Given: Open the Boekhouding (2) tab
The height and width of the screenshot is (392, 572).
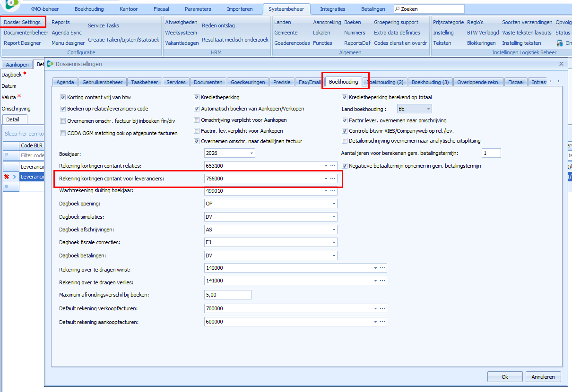Looking at the screenshot, I should tap(385, 82).
